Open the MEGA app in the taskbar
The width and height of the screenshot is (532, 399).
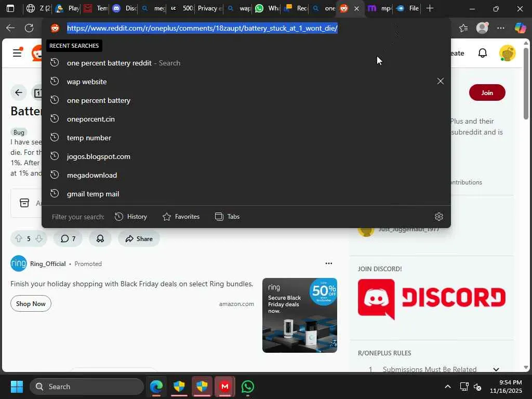pos(224,387)
